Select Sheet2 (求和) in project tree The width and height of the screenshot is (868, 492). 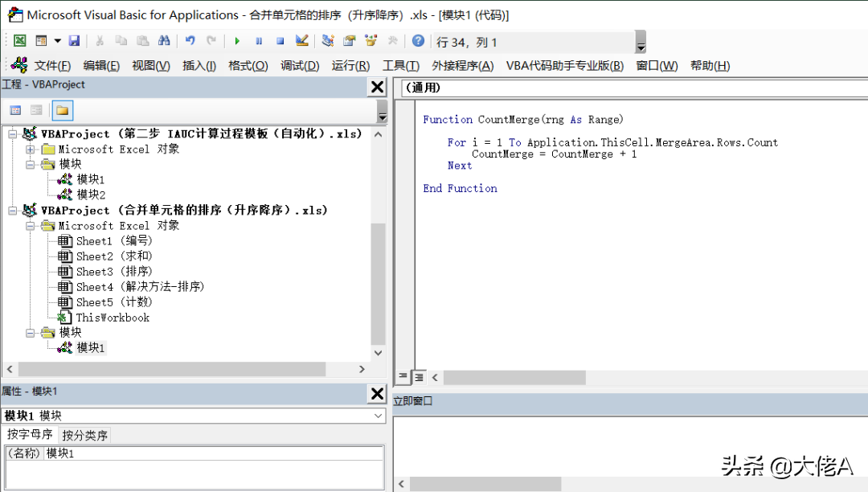(x=114, y=256)
